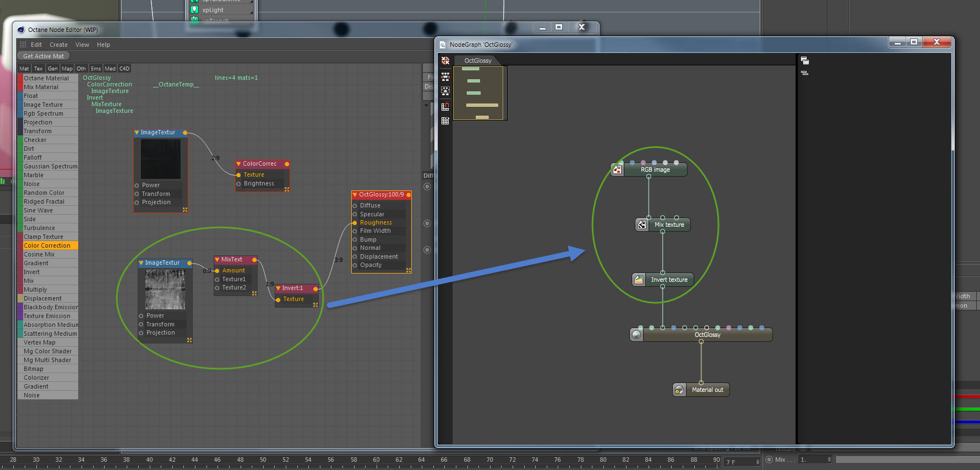The height and width of the screenshot is (470, 980).
Task: Select Color Correction in node list
Action: click(47, 245)
